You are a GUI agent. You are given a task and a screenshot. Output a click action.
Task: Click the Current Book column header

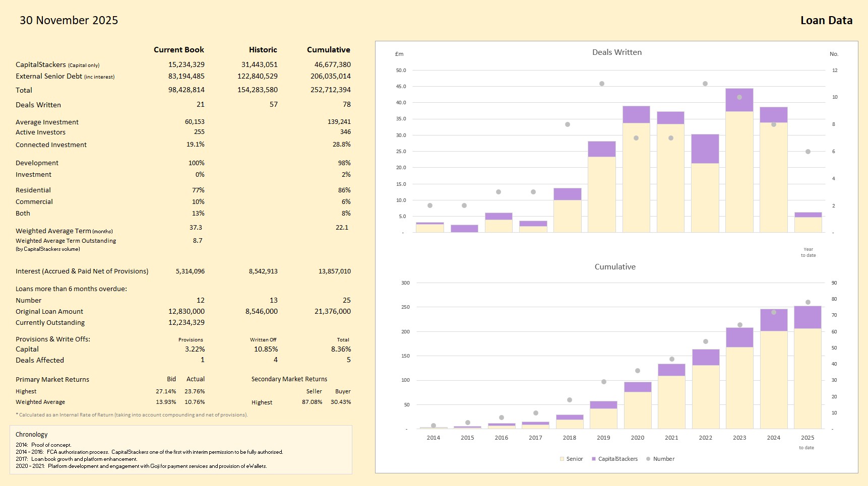178,50
